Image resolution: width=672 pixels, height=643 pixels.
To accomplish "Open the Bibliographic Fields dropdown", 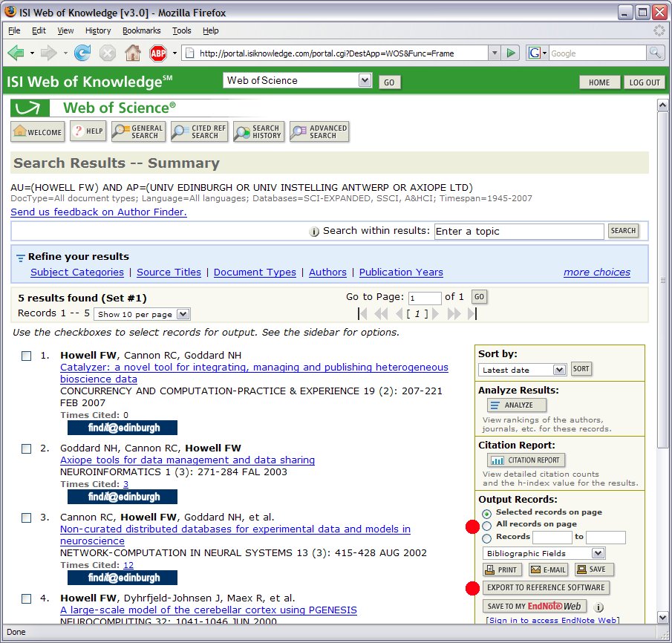I will pyautogui.click(x=544, y=553).
